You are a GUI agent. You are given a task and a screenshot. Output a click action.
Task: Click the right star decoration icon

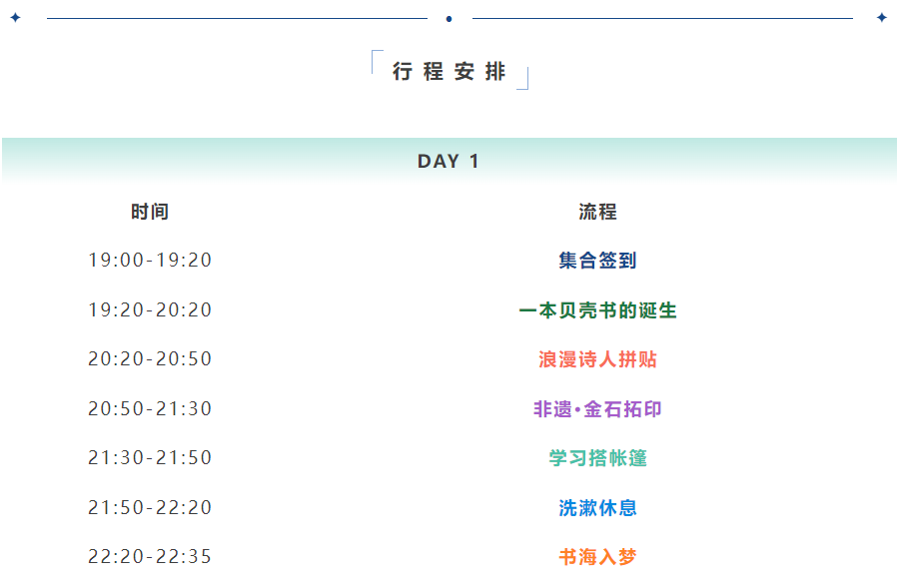[882, 18]
